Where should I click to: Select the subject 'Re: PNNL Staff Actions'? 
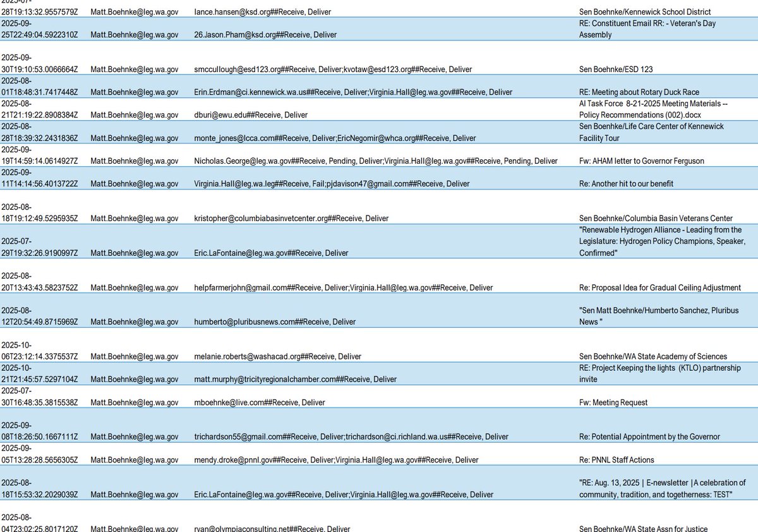pos(616,459)
